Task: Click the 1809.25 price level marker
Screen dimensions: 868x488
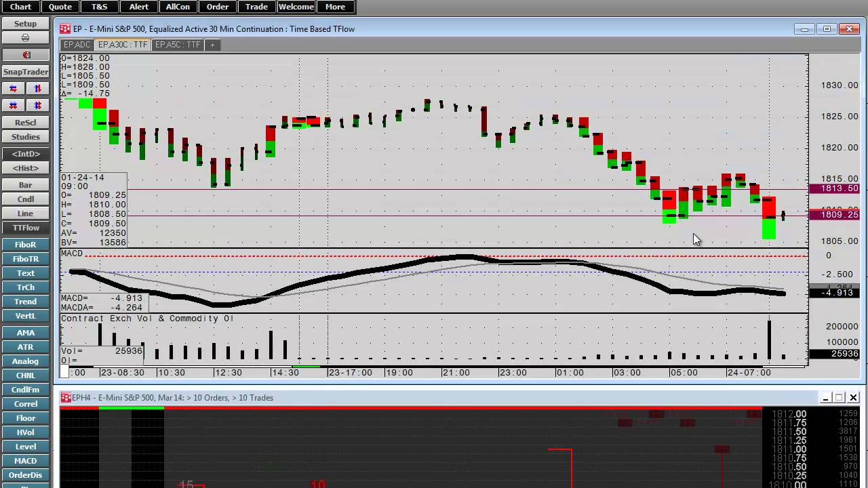Action: [835, 215]
